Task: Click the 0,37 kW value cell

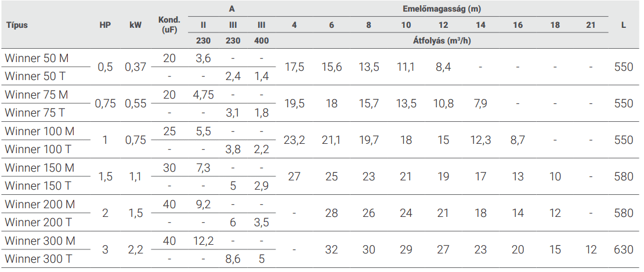Action: [136, 67]
